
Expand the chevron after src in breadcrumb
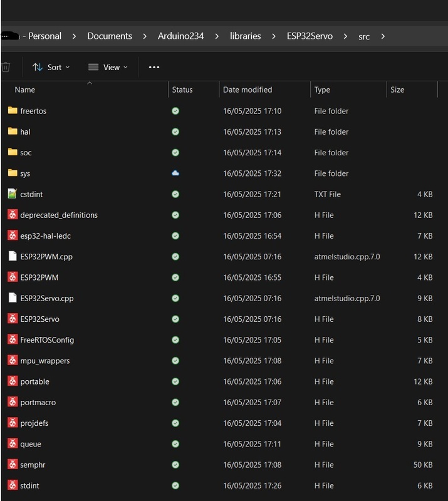tap(383, 36)
